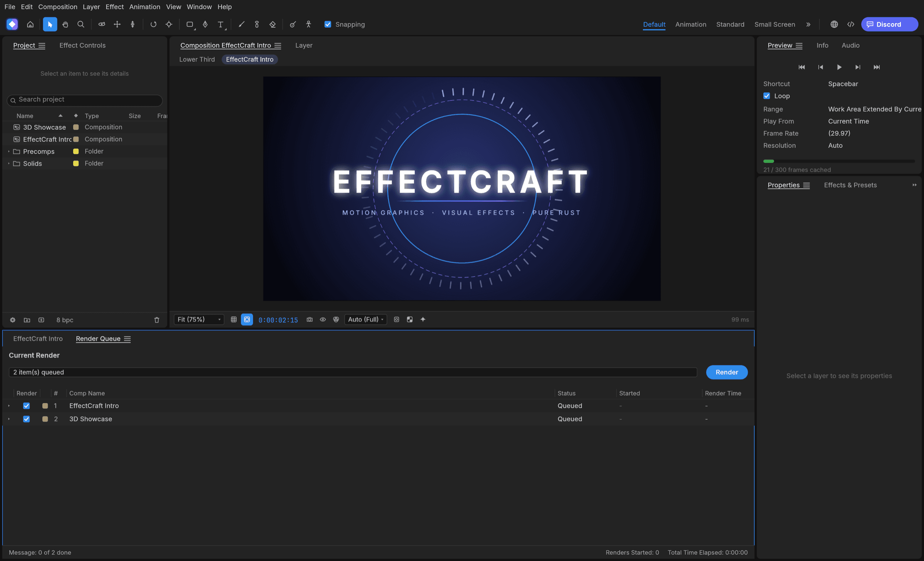
Task: Expand the Solids folder
Action: (8, 164)
